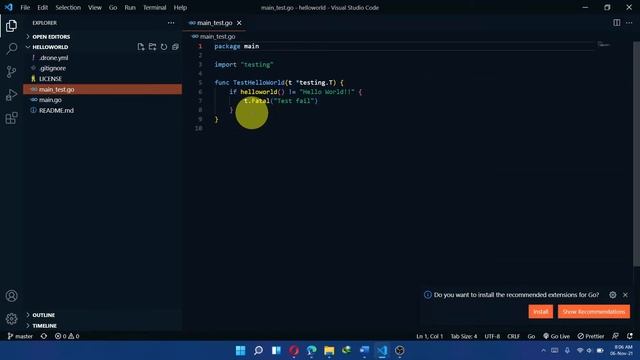Viewport: 640px width, 360px height.
Task: Change language mode Go in status bar
Action: pos(531,336)
